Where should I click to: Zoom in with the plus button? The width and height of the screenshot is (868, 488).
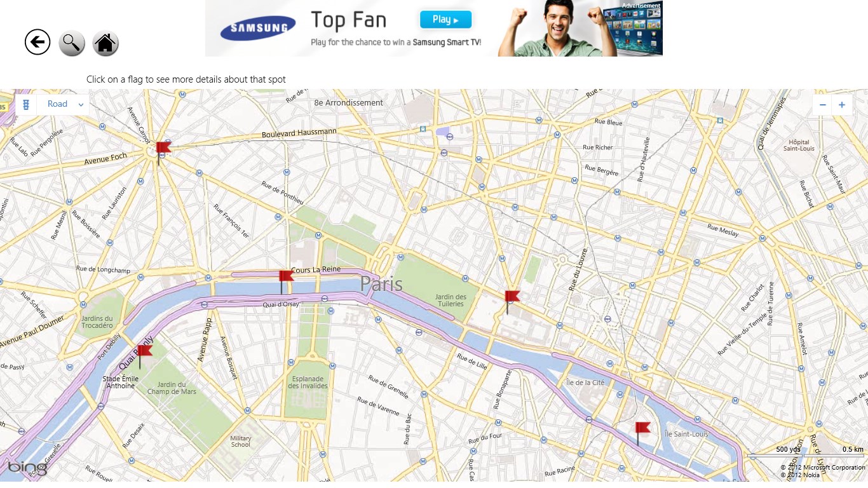pos(842,105)
